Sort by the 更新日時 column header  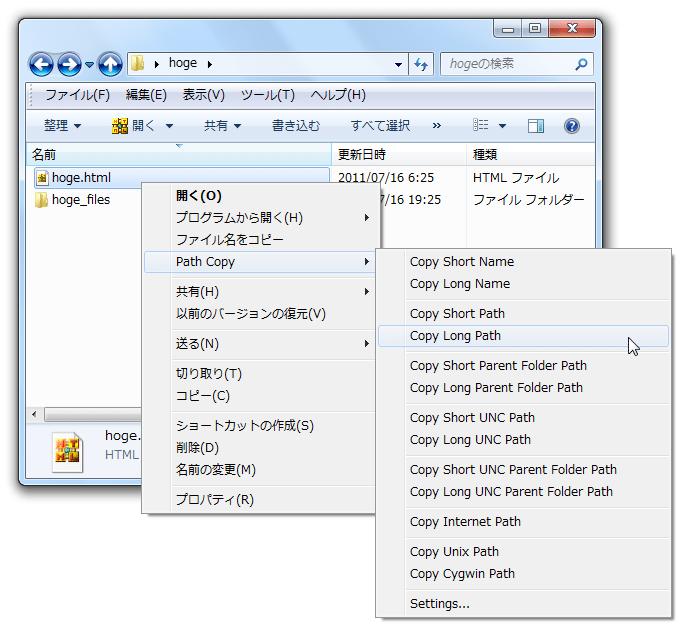[399, 154]
